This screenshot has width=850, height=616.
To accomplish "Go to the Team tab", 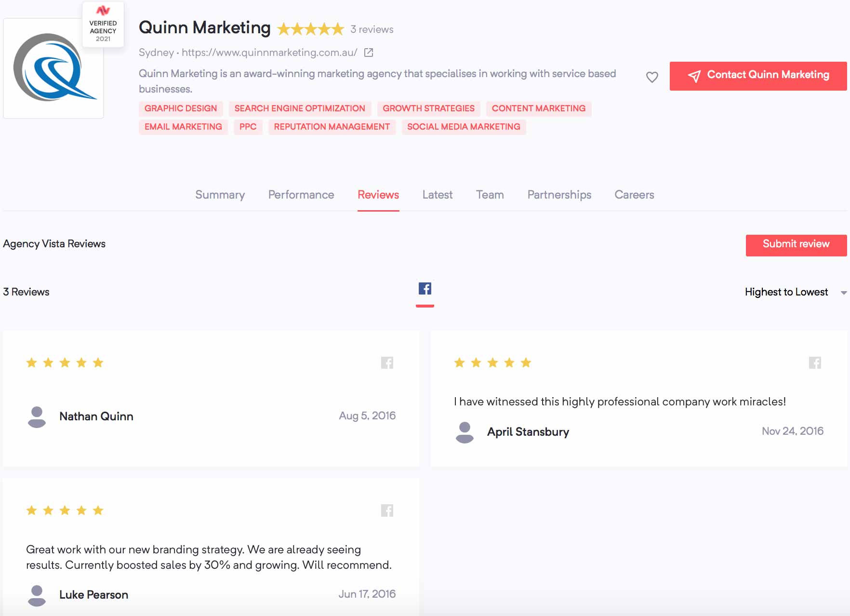I will coord(490,195).
